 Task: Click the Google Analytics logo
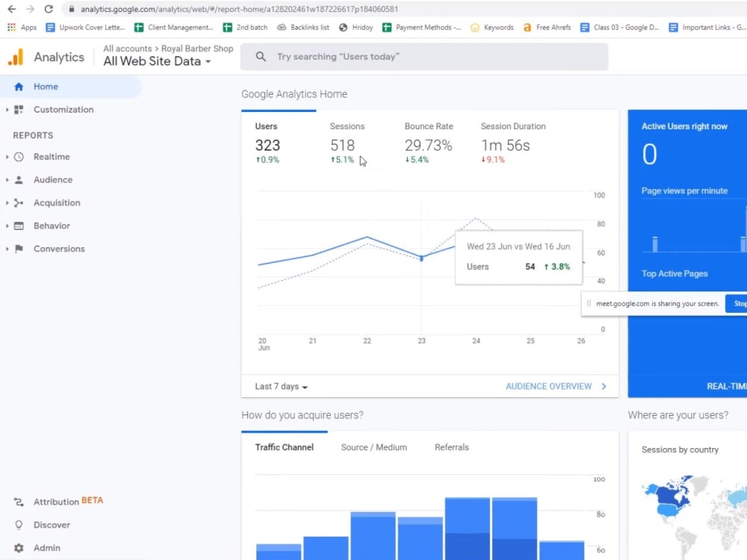click(x=16, y=57)
